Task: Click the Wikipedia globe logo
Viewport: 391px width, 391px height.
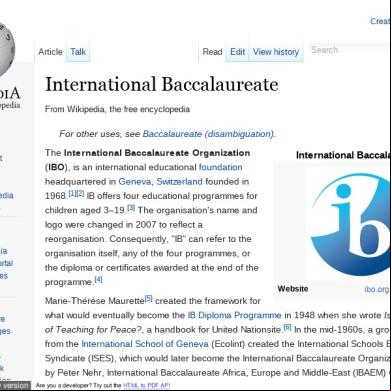Action: pyautogui.click(x=7, y=50)
